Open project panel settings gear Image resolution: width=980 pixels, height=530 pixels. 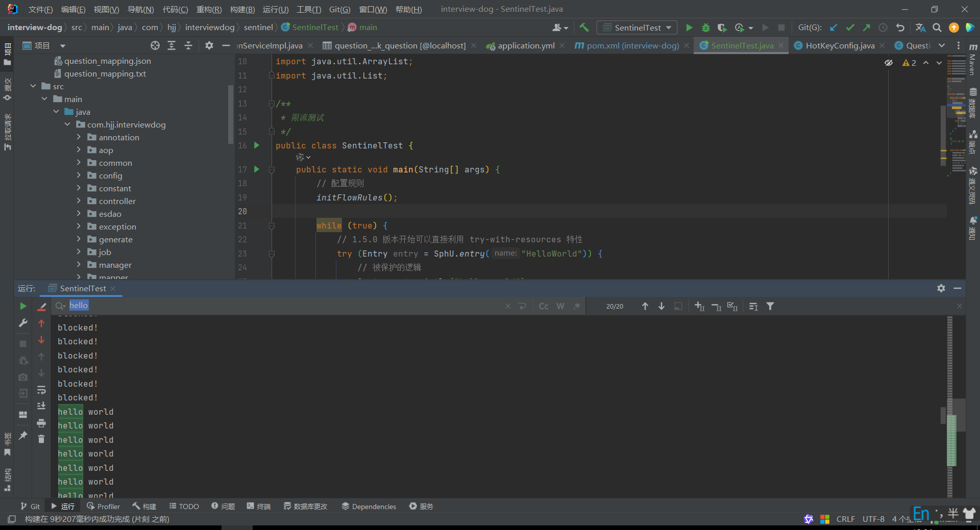point(209,45)
